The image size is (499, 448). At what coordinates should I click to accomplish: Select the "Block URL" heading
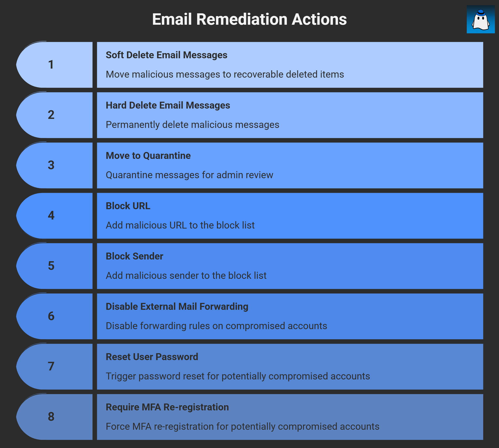click(128, 206)
